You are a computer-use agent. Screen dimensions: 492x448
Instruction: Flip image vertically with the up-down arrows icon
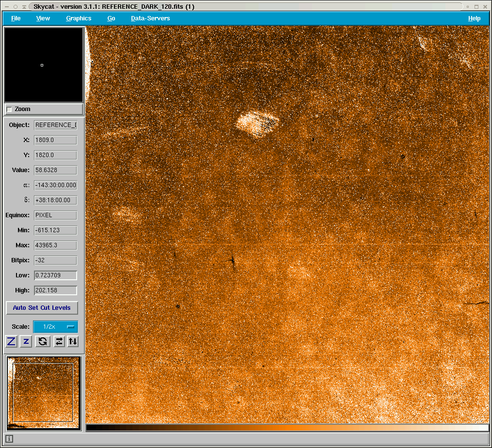pos(72,341)
